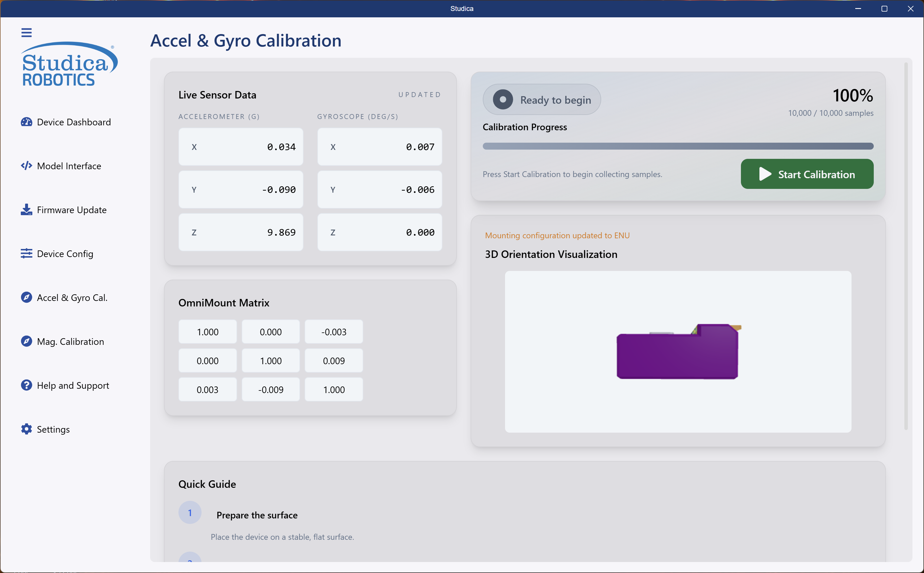Select accelerometer Z value 9.869 field
The image size is (924, 573).
[241, 232]
